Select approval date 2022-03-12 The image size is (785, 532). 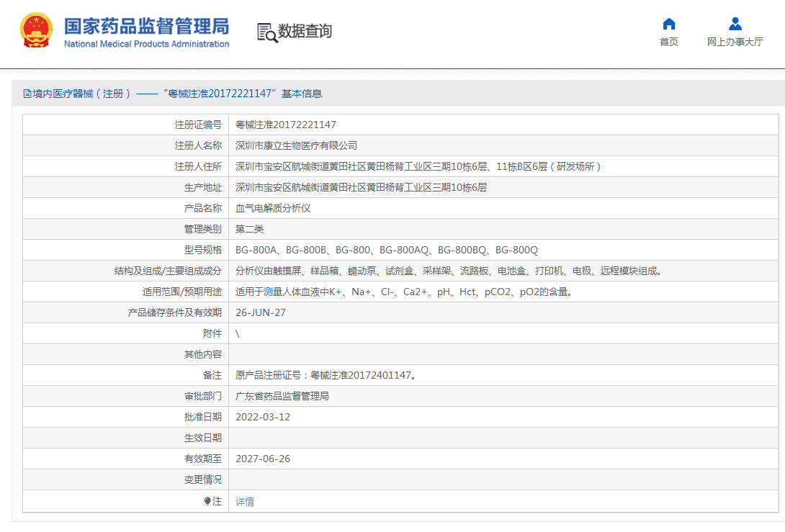coord(263,418)
